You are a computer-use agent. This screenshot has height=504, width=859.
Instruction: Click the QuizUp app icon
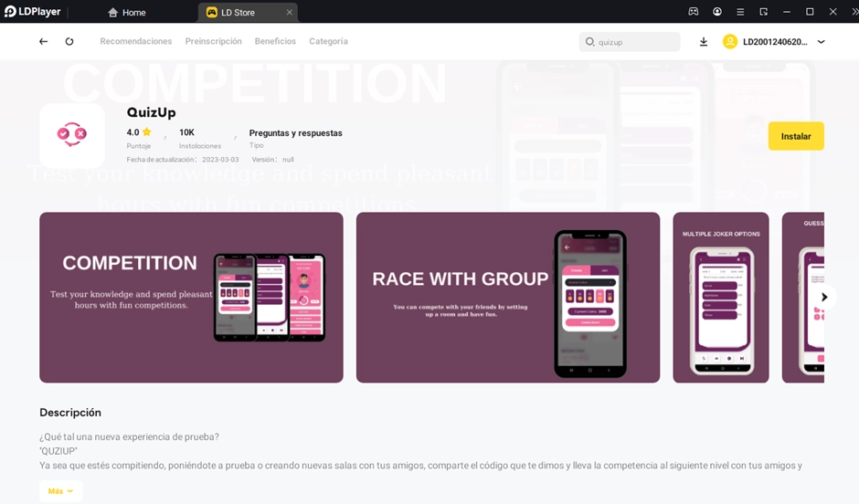click(x=72, y=135)
